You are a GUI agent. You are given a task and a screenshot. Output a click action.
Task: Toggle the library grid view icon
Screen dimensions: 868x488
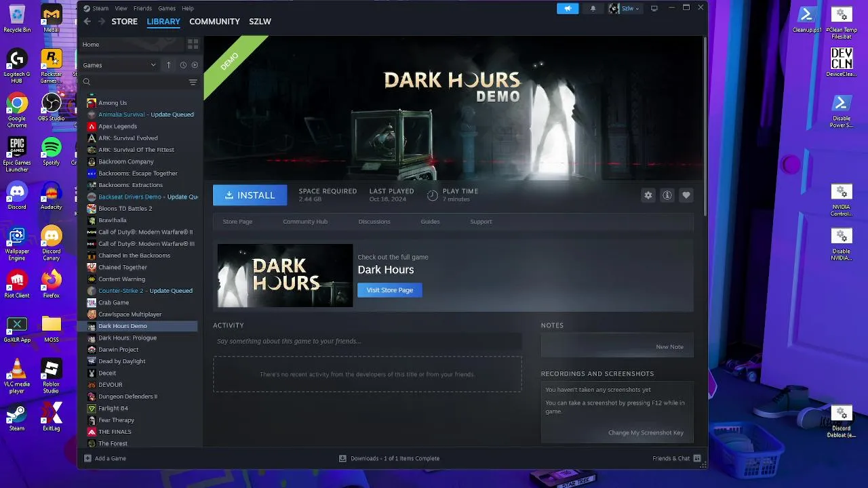coord(193,44)
